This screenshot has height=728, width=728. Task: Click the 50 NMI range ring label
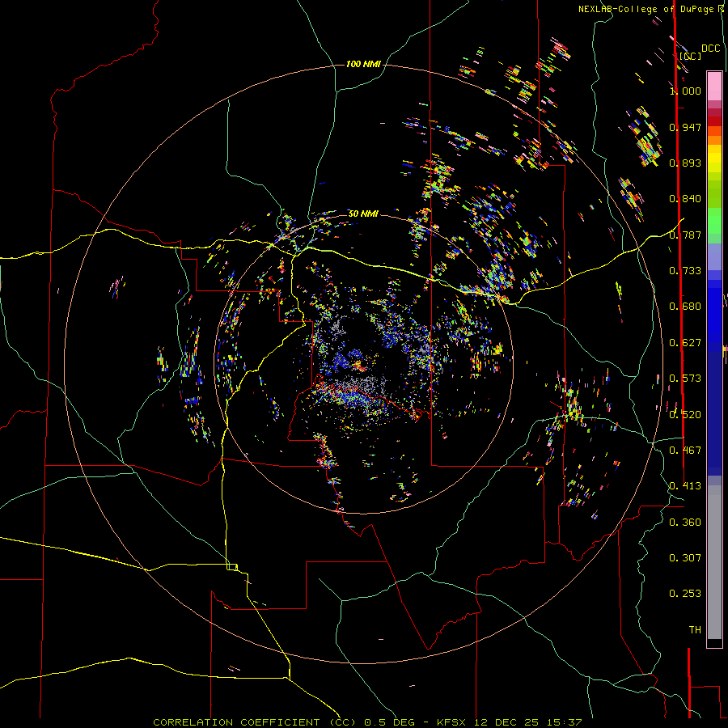(x=363, y=214)
